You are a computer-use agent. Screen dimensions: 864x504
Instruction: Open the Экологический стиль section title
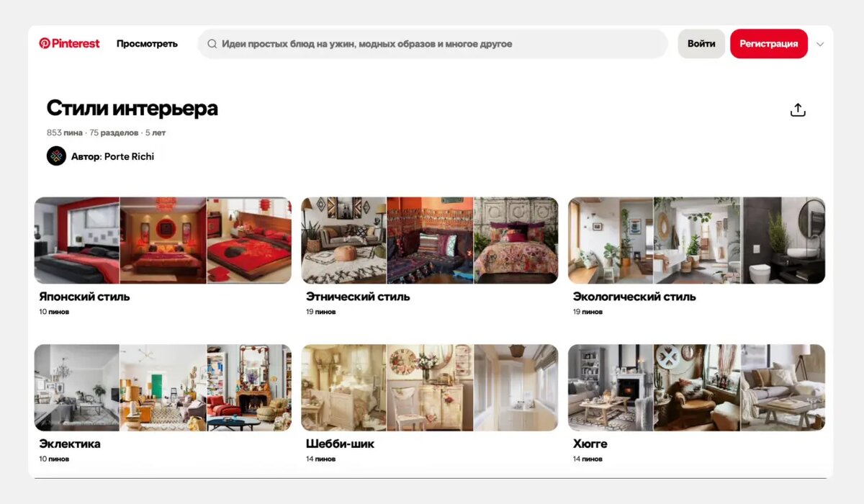634,297
